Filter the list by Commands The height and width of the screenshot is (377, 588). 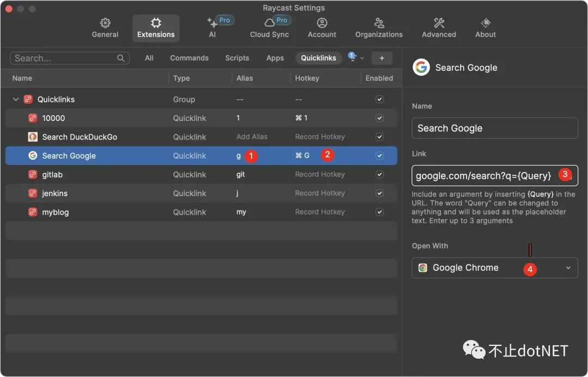189,58
